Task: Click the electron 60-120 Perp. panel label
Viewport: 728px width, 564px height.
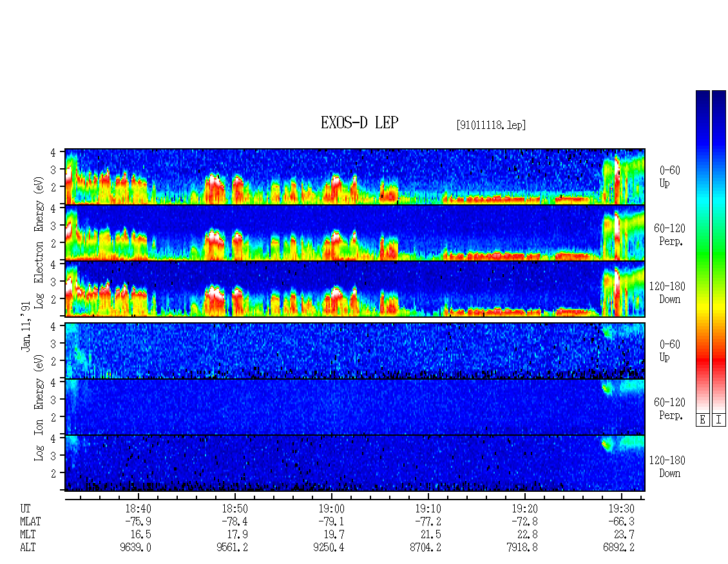Action: (x=669, y=235)
